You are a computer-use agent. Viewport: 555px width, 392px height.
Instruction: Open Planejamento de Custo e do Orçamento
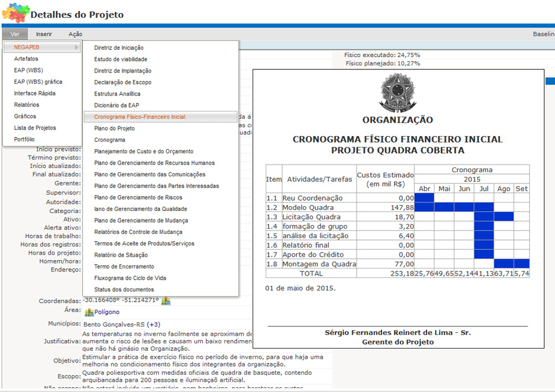[x=144, y=151]
